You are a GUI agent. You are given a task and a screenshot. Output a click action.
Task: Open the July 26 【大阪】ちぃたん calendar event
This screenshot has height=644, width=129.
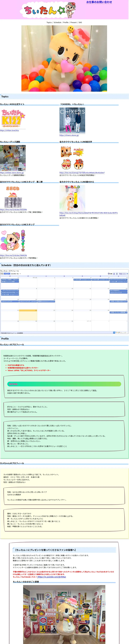click(119, 312)
